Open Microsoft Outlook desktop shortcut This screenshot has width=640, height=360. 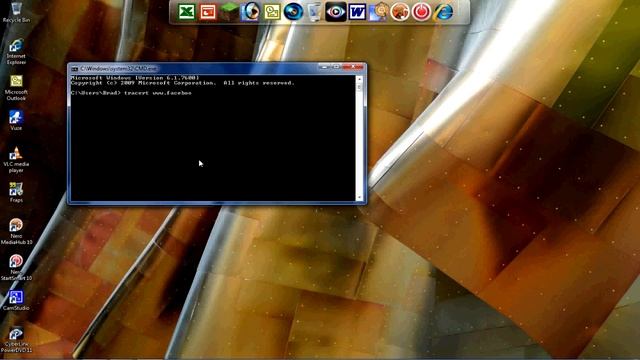click(16, 87)
